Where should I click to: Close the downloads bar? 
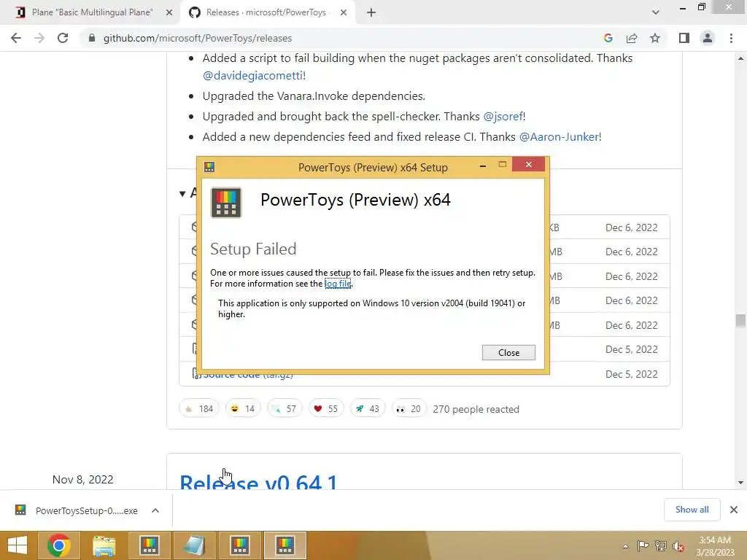(734, 510)
